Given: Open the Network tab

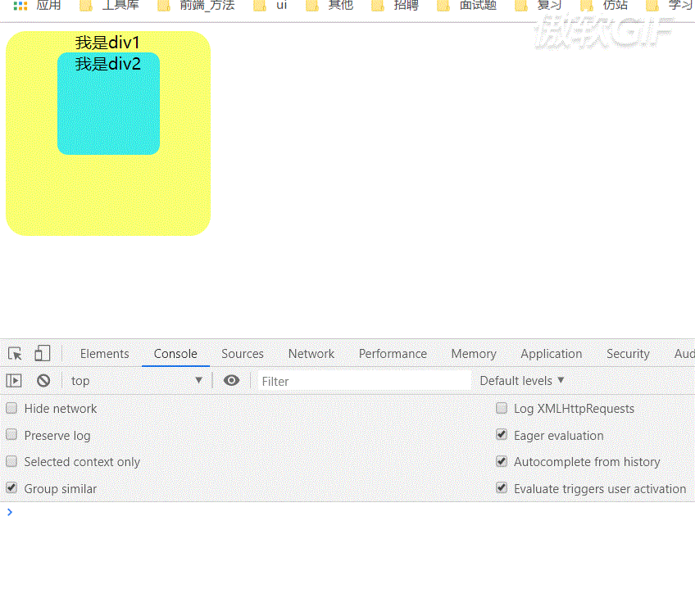Looking at the screenshot, I should 311,354.
